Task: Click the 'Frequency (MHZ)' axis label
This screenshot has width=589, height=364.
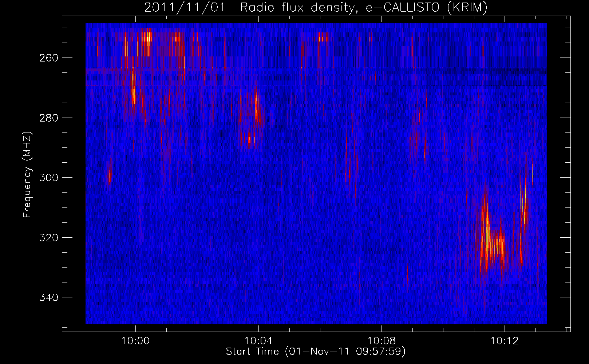Action: coord(27,174)
